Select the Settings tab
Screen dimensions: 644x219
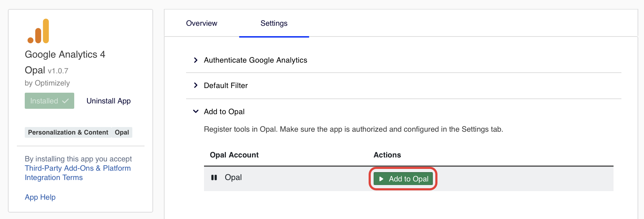[274, 23]
